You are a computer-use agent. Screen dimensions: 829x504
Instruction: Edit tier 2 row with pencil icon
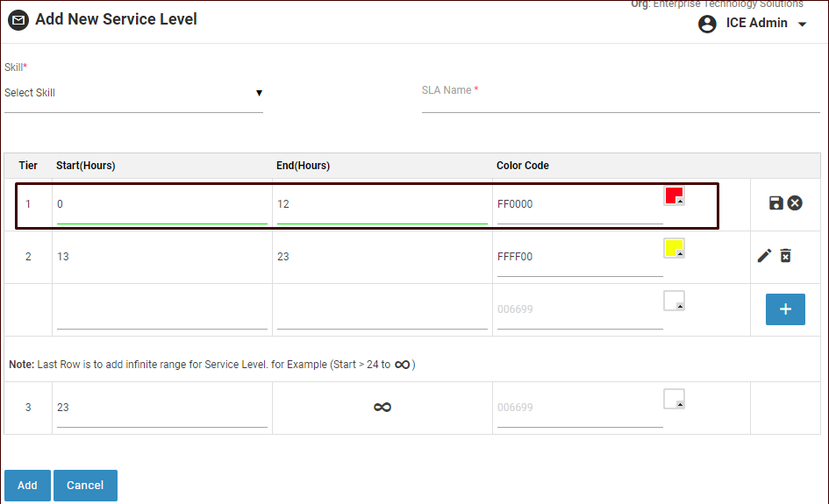[x=765, y=256]
